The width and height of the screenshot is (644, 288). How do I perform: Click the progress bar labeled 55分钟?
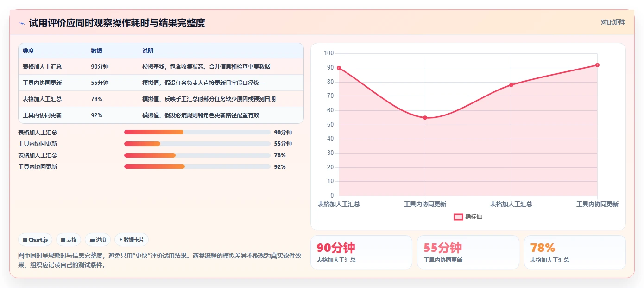point(197,144)
